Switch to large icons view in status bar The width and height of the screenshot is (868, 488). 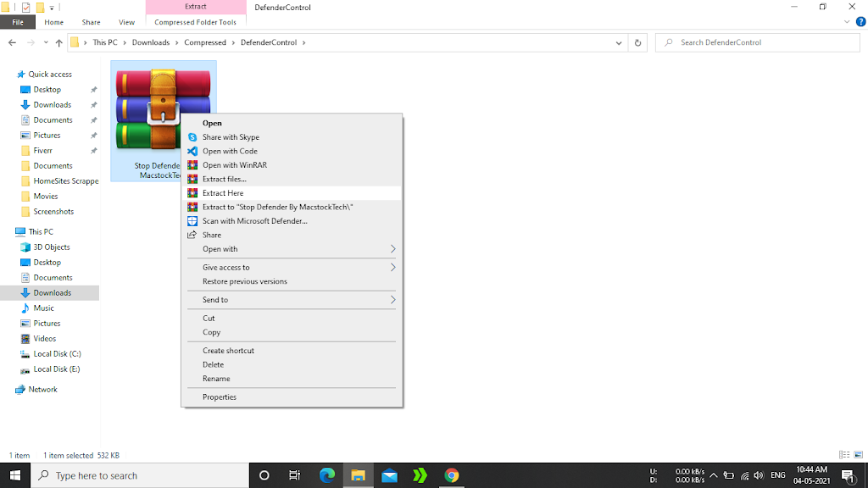[857, 455]
